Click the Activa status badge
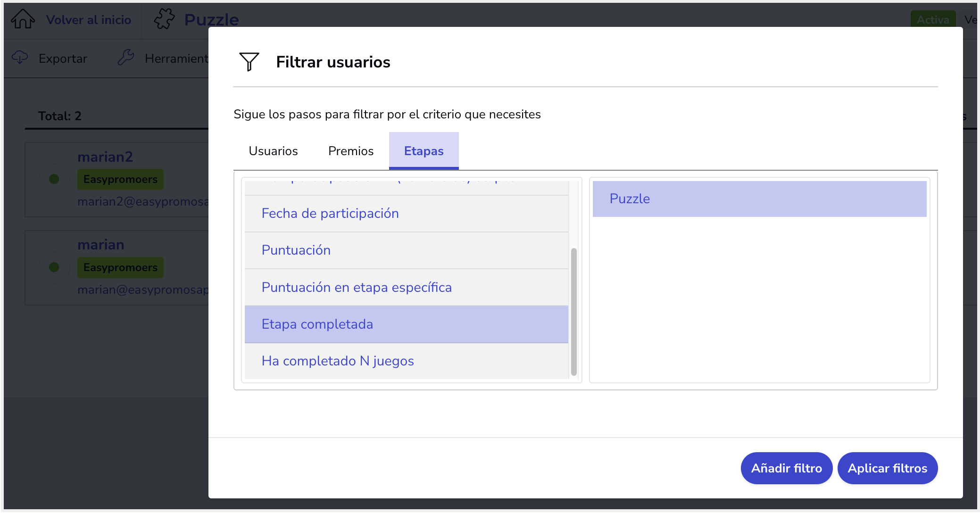The height and width of the screenshot is (513, 980). (x=933, y=19)
